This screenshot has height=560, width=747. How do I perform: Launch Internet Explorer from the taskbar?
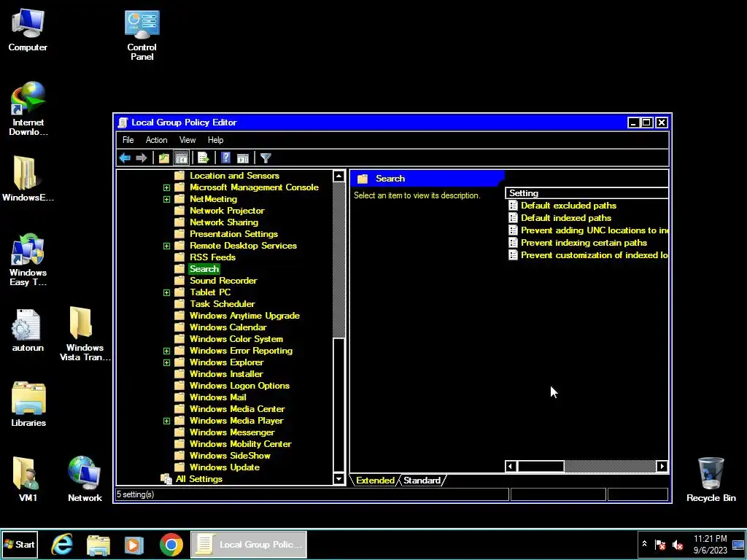[63, 544]
